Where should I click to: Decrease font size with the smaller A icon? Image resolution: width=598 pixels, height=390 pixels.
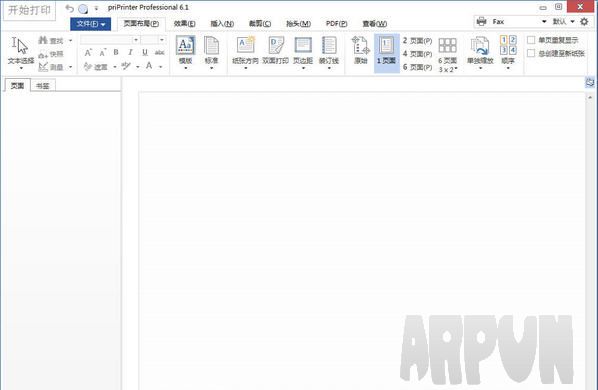pyautogui.click(x=102, y=53)
